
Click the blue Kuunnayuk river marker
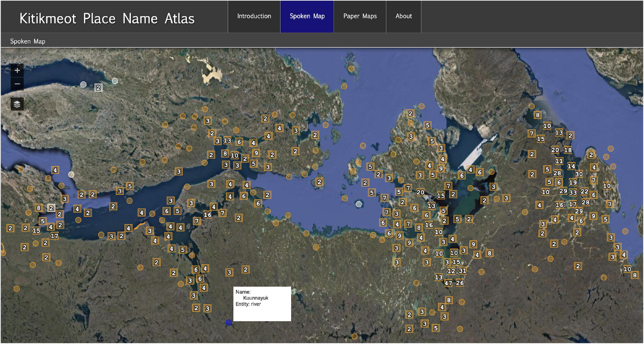(229, 323)
